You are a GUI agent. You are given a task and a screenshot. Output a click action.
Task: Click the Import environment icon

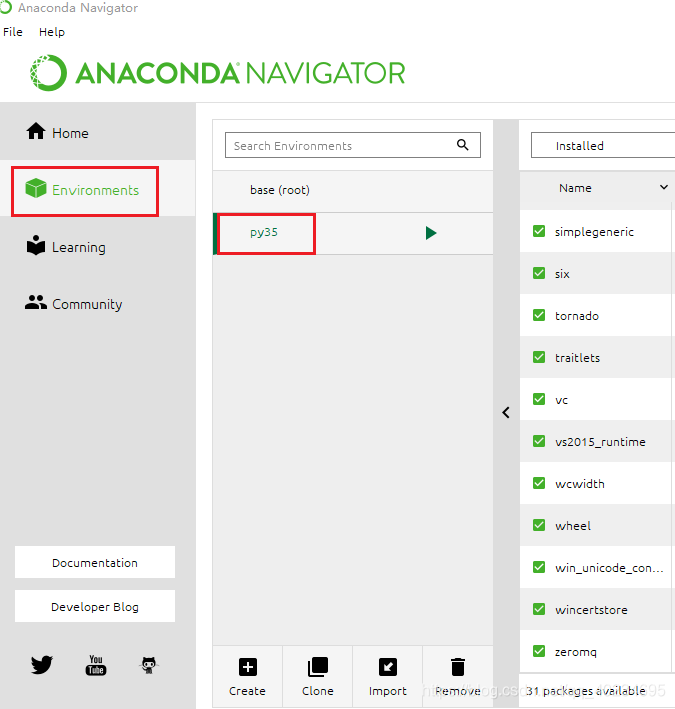click(x=387, y=667)
